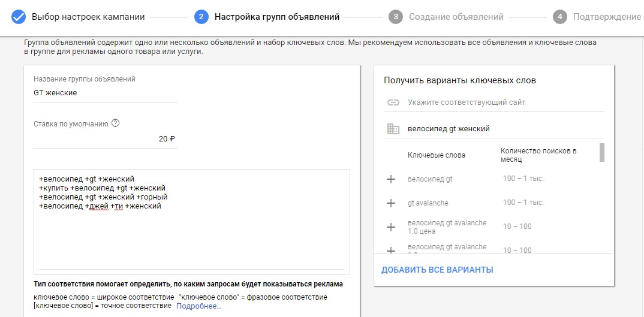
Task: Click 'Количество поисков в месяц' column header
Action: (538, 155)
